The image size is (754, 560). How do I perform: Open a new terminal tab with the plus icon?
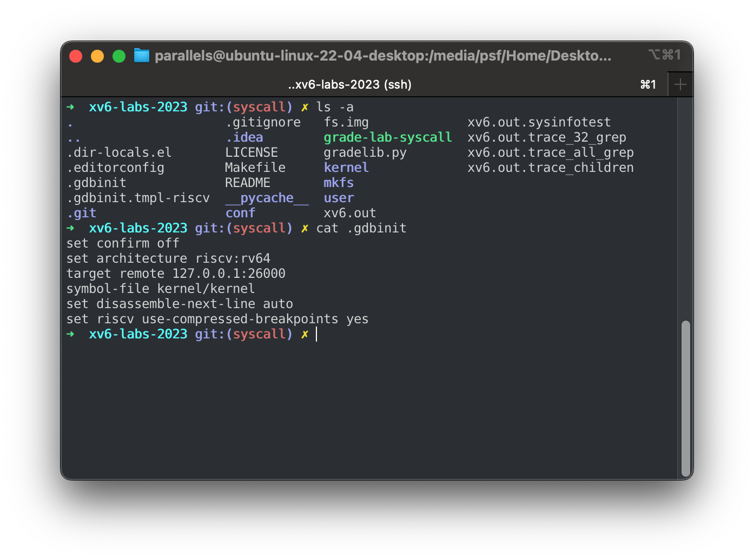tap(680, 84)
